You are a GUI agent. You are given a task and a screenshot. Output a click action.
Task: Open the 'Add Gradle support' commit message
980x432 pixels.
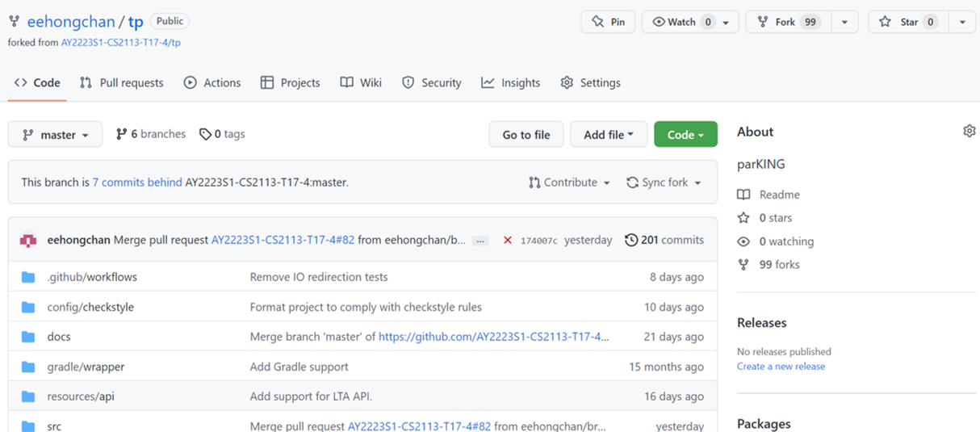(x=299, y=367)
